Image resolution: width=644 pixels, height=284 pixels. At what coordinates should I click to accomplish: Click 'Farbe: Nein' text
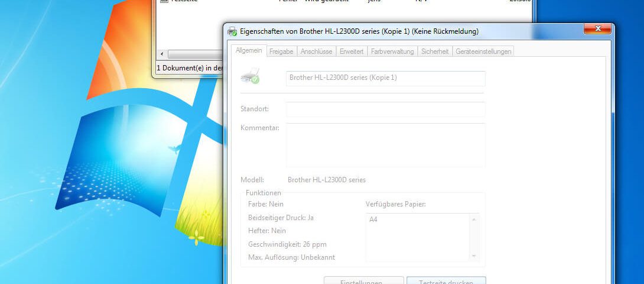click(266, 204)
